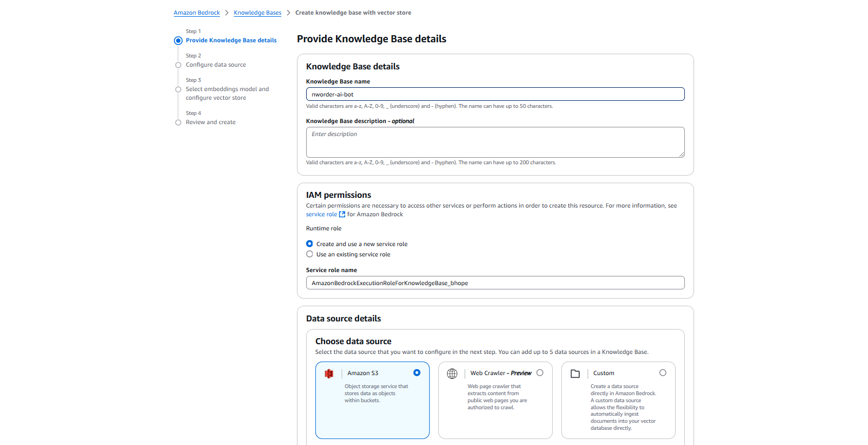Open Knowledge Bases breadcrumb link
The height and width of the screenshot is (445, 868).
[257, 12]
